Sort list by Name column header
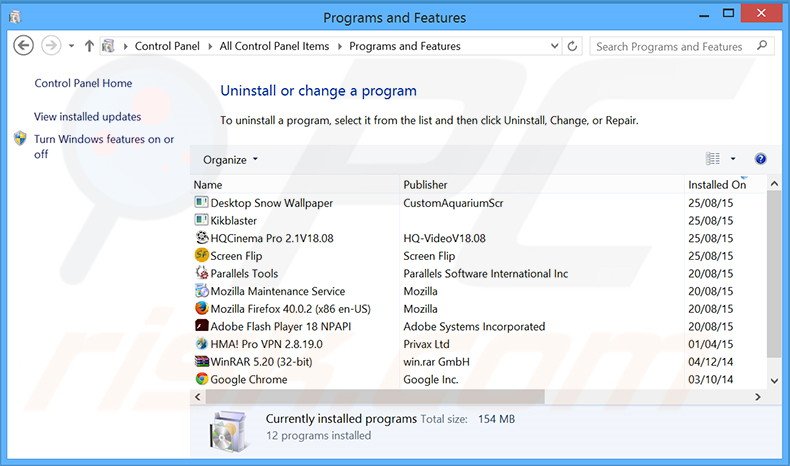This screenshot has height=466, width=790. (x=295, y=185)
